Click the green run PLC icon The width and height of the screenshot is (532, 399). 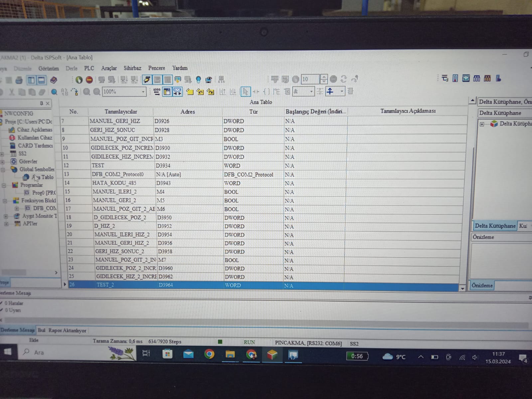[79, 80]
